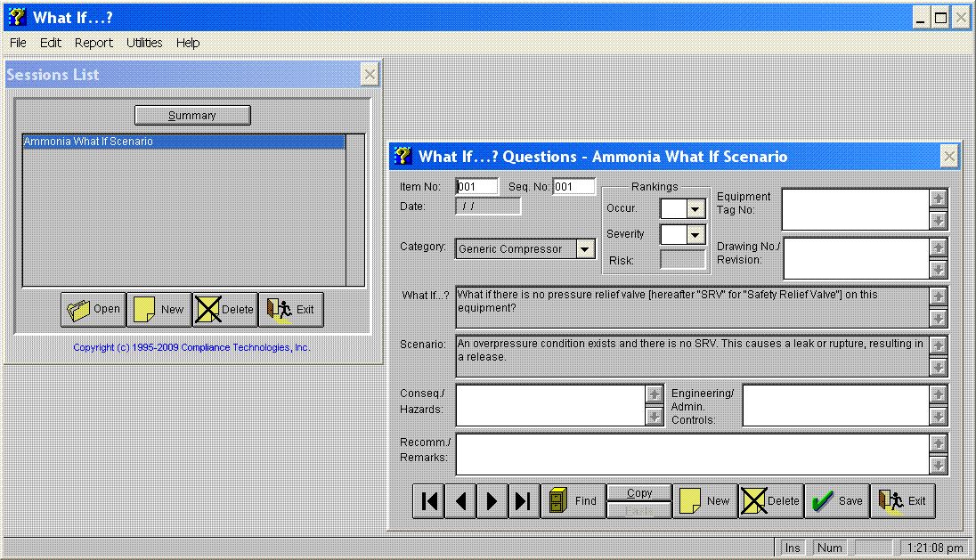The width and height of the screenshot is (976, 560).
Task: Click the Scenario text area
Action: click(692, 356)
